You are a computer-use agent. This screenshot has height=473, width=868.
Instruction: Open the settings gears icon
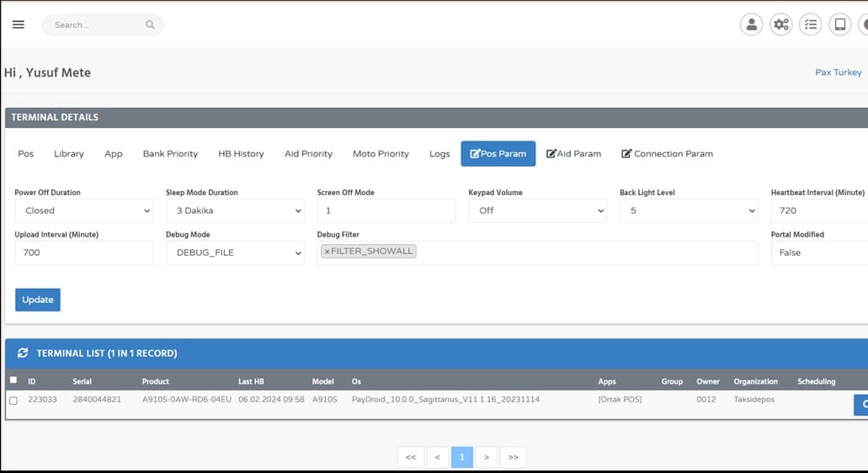[x=781, y=24]
